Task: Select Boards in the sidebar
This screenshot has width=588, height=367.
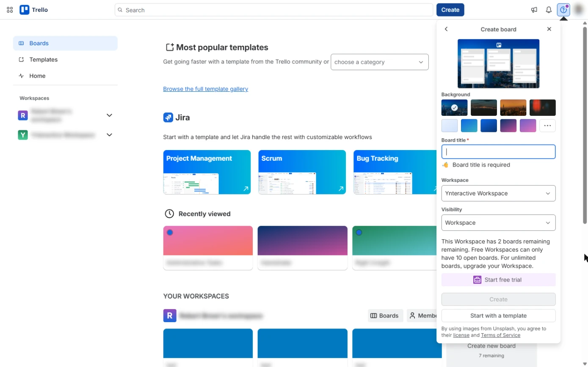Action: pyautogui.click(x=65, y=43)
